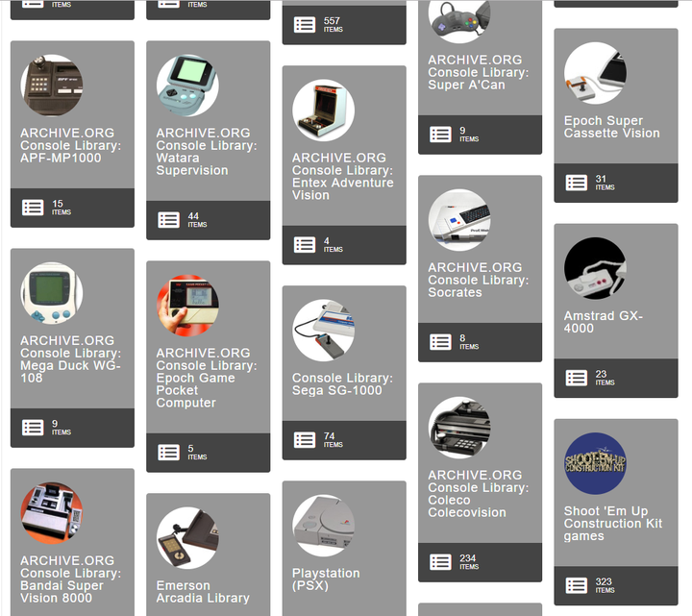
Task: Open the Coleco Colecovision collection title
Action: pyautogui.click(x=478, y=494)
